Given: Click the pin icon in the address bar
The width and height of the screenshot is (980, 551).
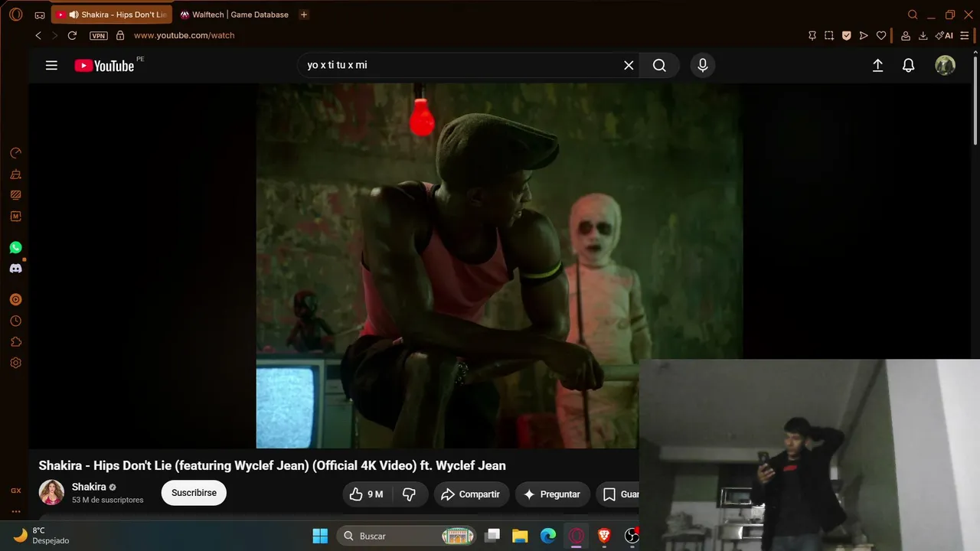Looking at the screenshot, I should tap(812, 35).
